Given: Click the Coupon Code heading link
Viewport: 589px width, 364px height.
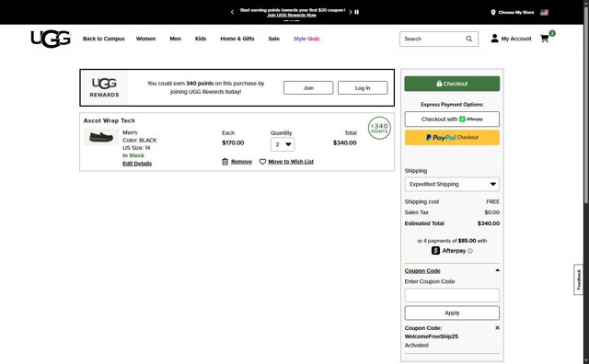Looking at the screenshot, I should tap(422, 271).
